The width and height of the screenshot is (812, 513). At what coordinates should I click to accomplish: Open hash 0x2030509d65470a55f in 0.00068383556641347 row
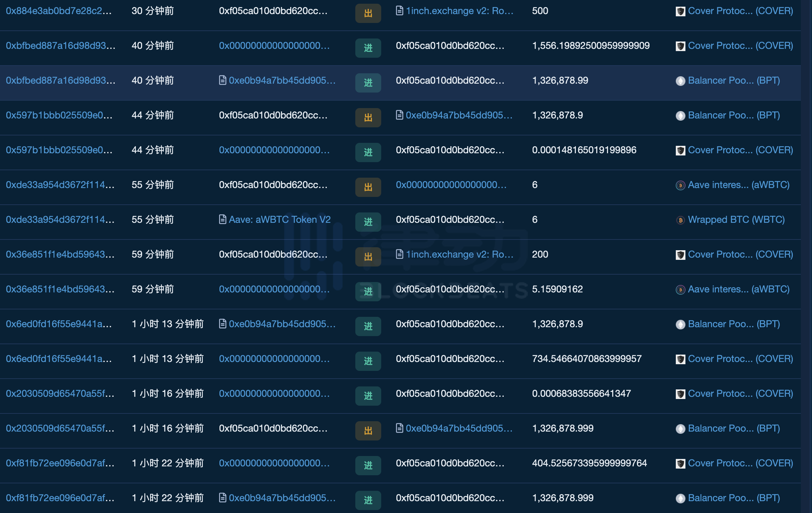[x=60, y=393]
